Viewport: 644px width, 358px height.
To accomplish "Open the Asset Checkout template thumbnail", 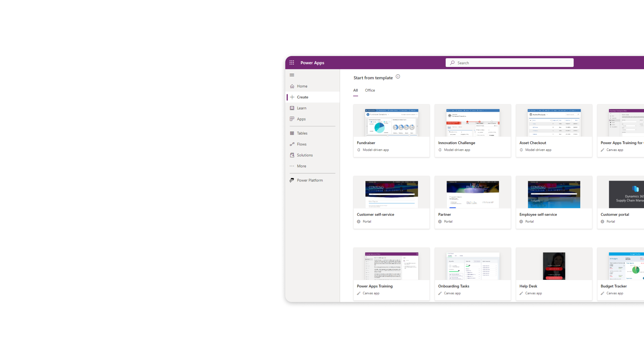I will click(554, 123).
